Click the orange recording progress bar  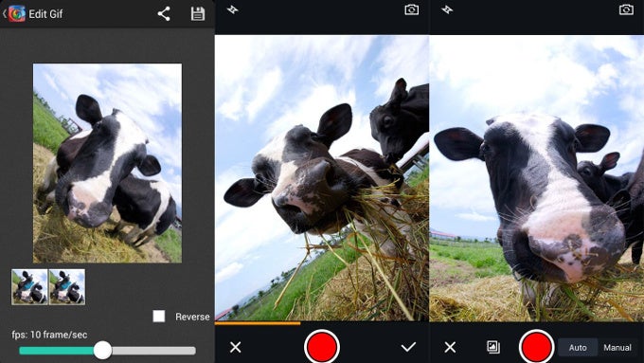[258, 323]
